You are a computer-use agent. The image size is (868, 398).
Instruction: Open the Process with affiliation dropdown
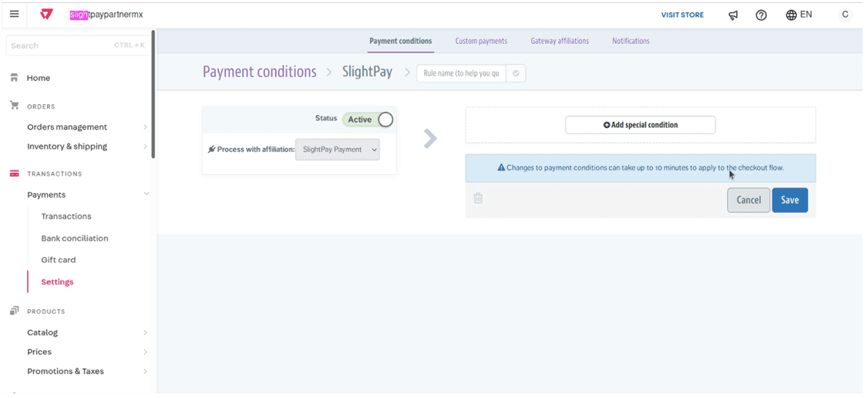338,150
